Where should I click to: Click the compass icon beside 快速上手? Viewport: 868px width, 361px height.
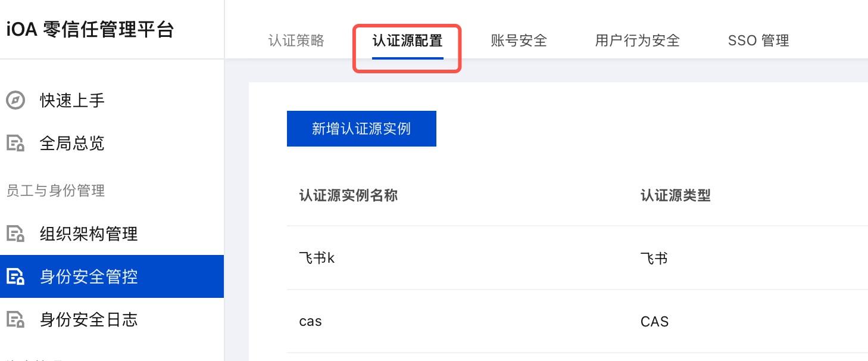coord(15,100)
